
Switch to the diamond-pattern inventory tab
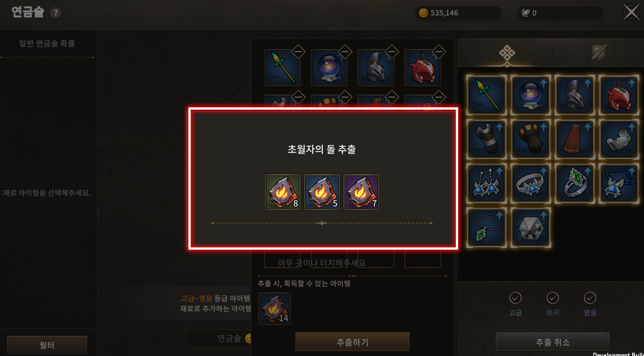click(507, 53)
